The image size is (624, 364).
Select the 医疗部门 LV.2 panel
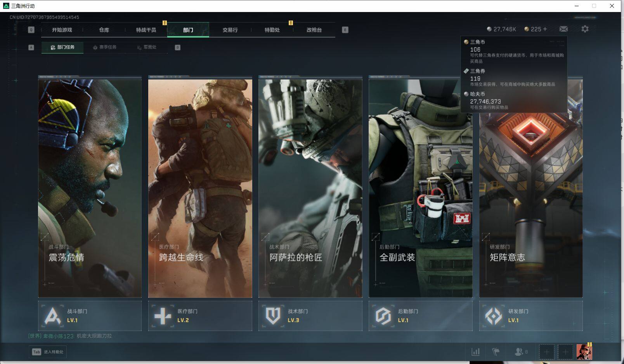pos(200,316)
